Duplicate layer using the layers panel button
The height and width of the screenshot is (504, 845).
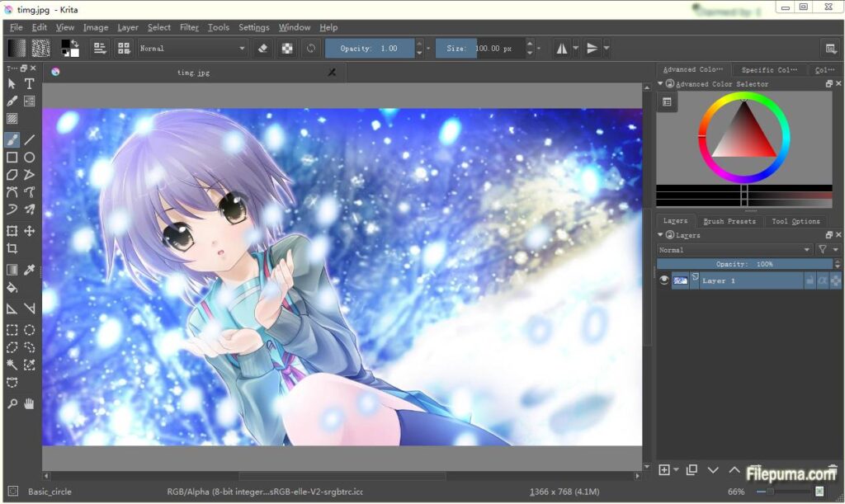click(x=692, y=469)
